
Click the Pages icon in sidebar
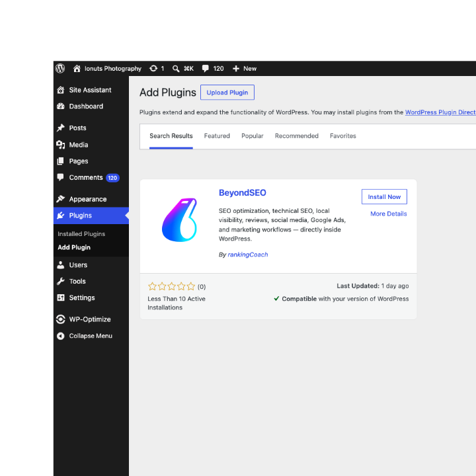pos(61,161)
